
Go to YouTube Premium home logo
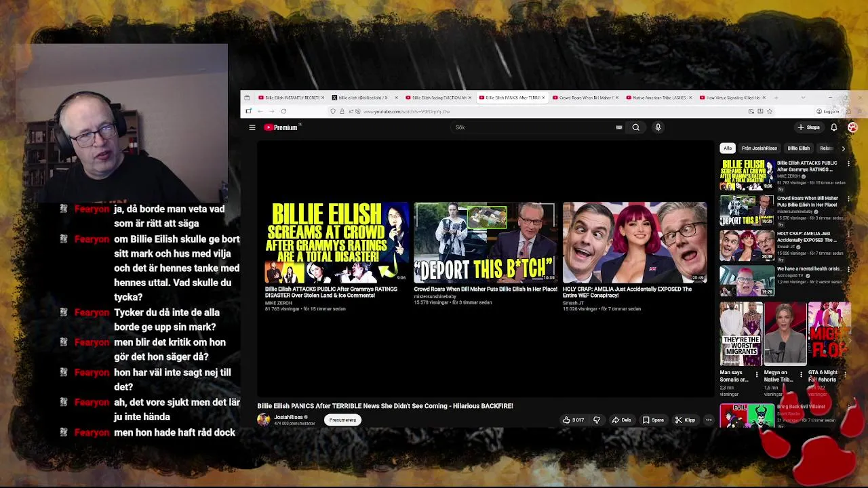[x=281, y=127]
